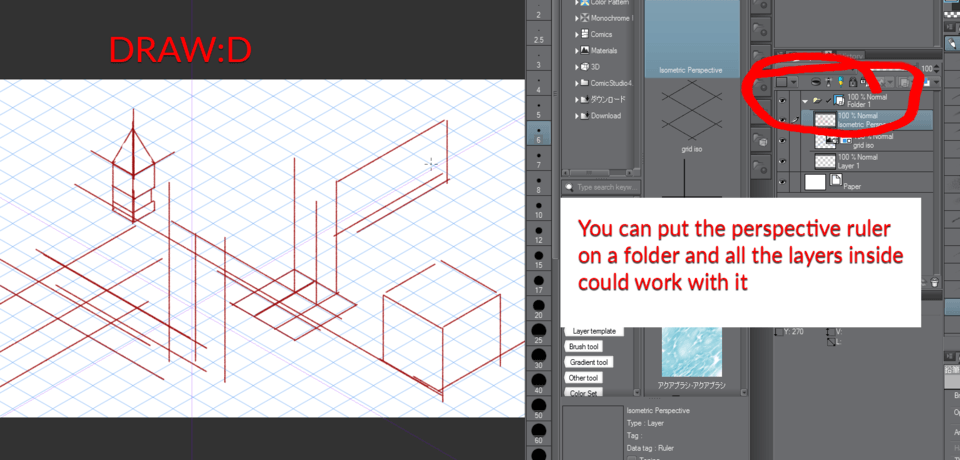This screenshot has width=960, height=460.
Task: Toggle visibility of Layer 1
Action: pyautogui.click(x=783, y=161)
